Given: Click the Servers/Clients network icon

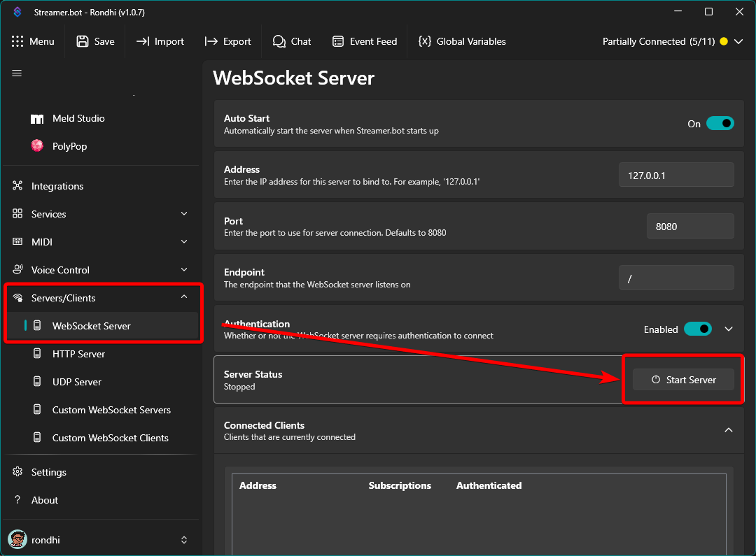Looking at the screenshot, I should [x=17, y=298].
